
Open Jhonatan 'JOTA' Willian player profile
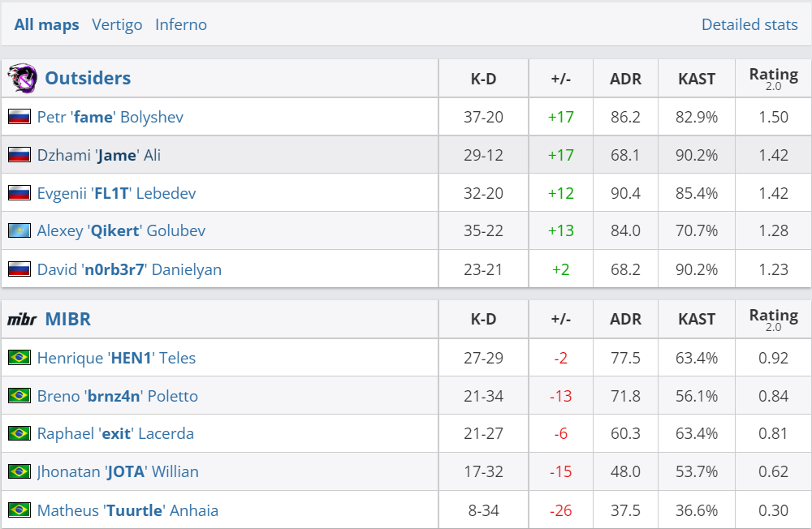[117, 472]
